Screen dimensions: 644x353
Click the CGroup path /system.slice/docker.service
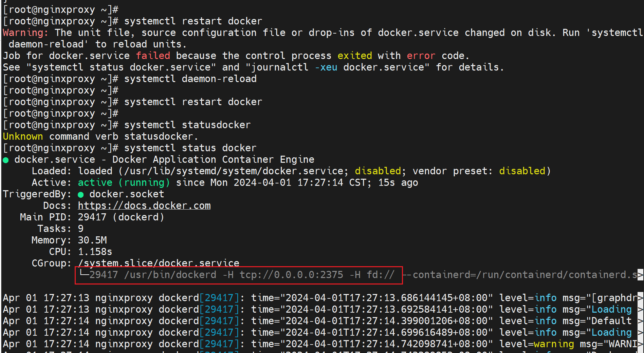[x=159, y=263]
